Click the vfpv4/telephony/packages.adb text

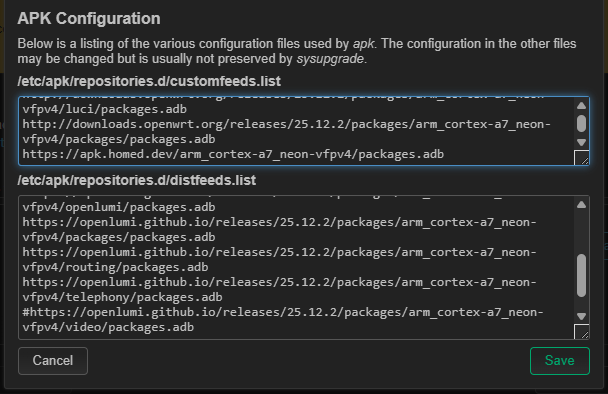(123, 297)
